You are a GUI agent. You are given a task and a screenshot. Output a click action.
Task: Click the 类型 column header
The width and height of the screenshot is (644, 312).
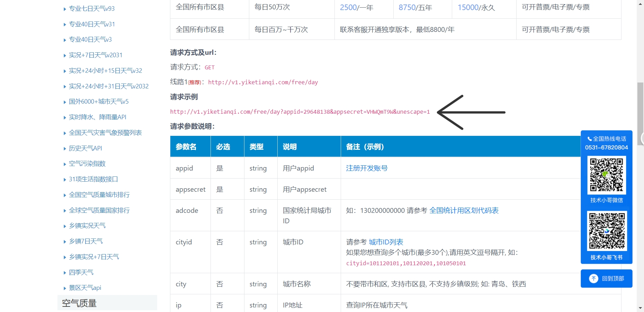click(x=261, y=147)
